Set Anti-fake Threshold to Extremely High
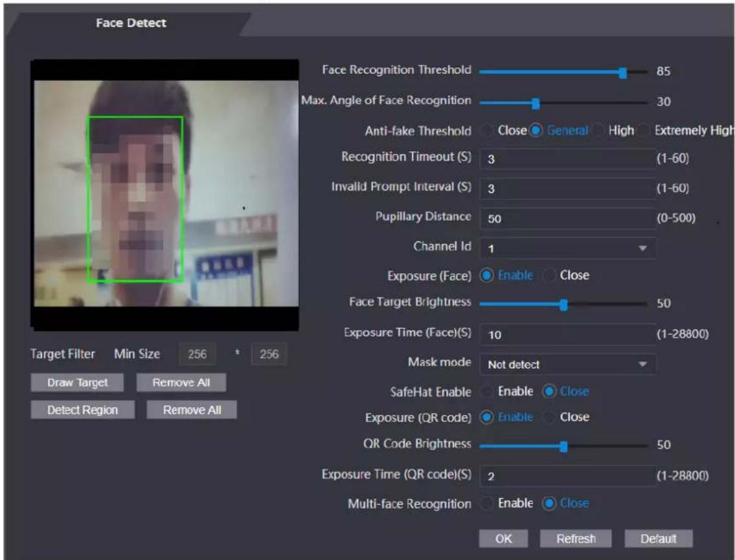Viewport: 735px width, 560px height. (644, 130)
